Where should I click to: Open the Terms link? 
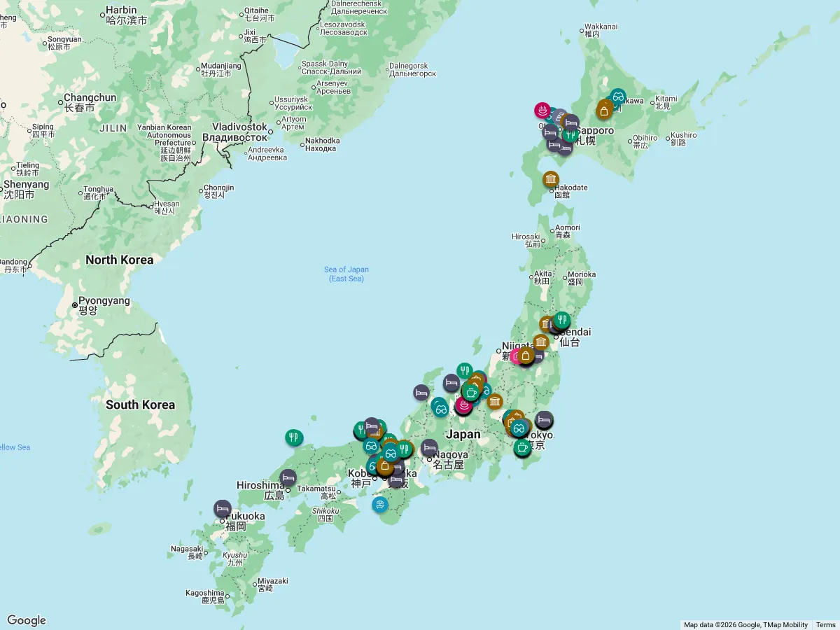(x=826, y=625)
